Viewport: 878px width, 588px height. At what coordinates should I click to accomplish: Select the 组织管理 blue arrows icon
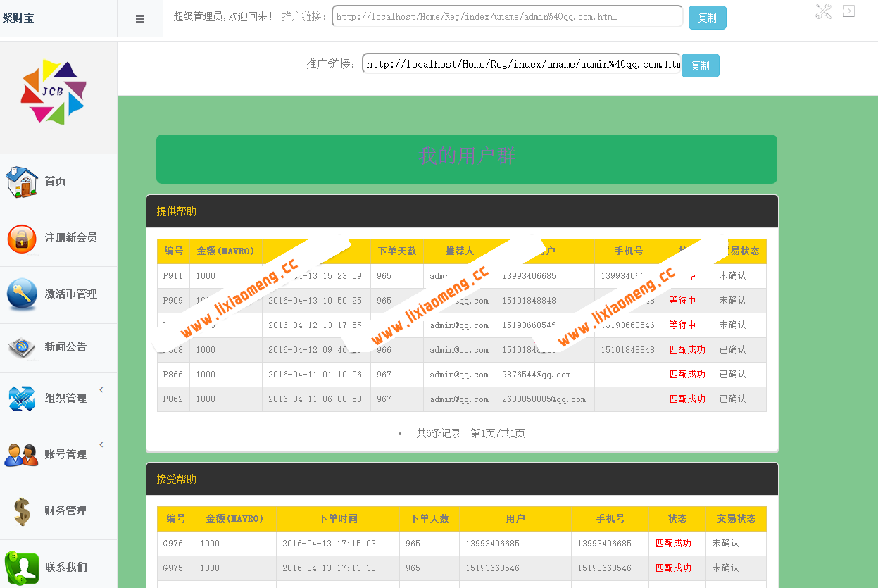22,399
